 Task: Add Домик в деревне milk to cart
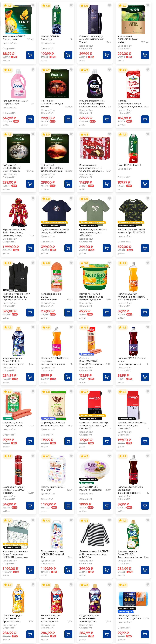click(145, 119)
